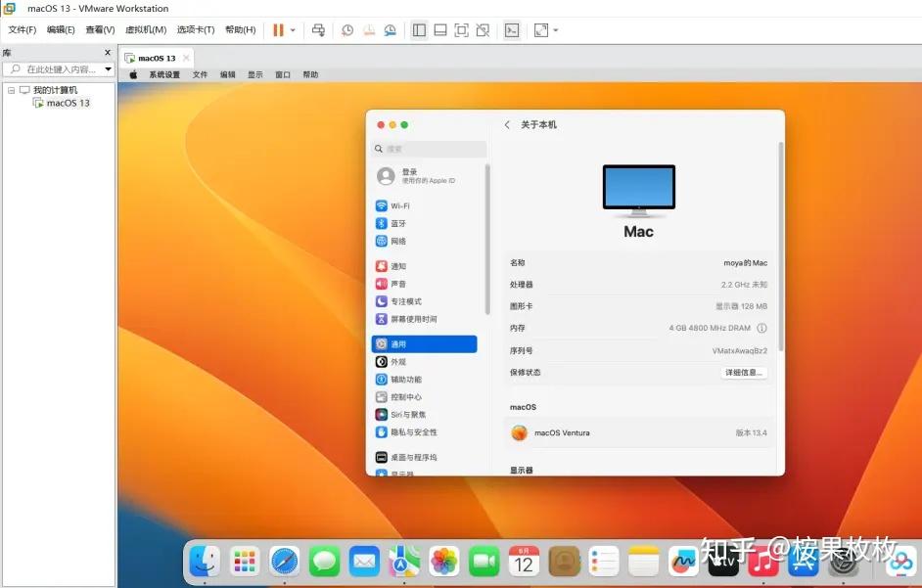Send Ctrl+Alt+Del to the virtual machine
Image resolution: width=922 pixels, height=588 pixels.
coord(318,30)
